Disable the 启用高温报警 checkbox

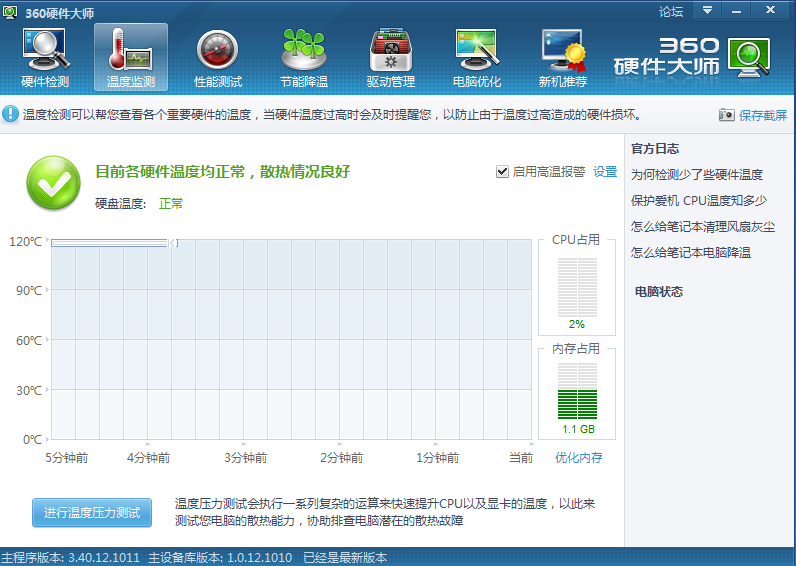502,172
